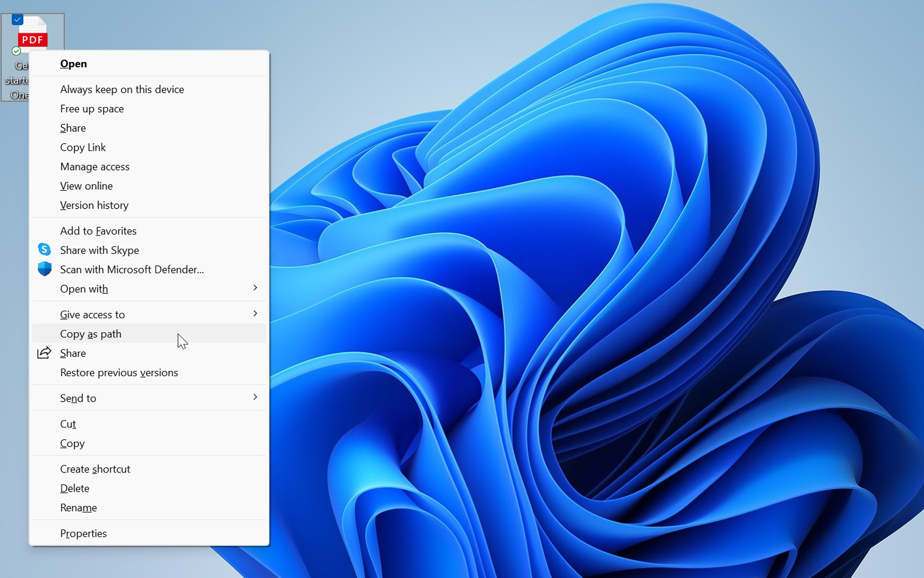The height and width of the screenshot is (578, 924).
Task: Open Properties at menu bottom
Action: [x=149, y=533]
